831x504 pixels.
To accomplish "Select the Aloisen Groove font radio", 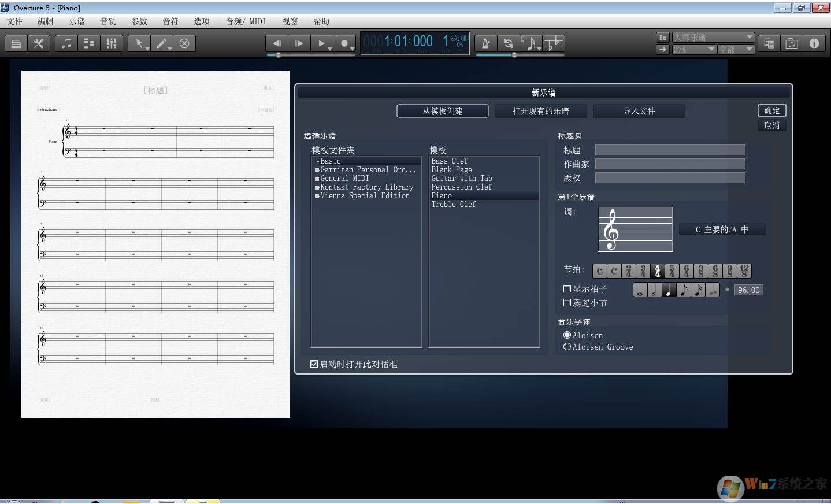I will (567, 347).
